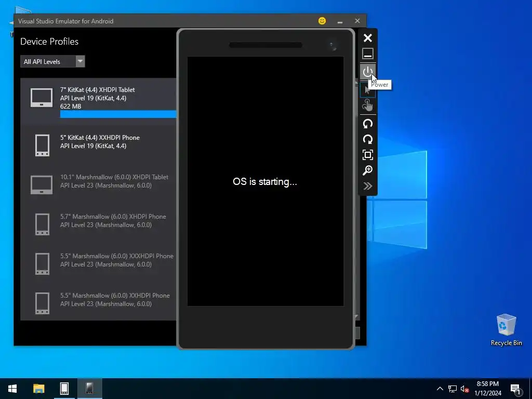Viewport: 532px width, 399px height.
Task: Minimize the emulator device window
Action: [368, 54]
